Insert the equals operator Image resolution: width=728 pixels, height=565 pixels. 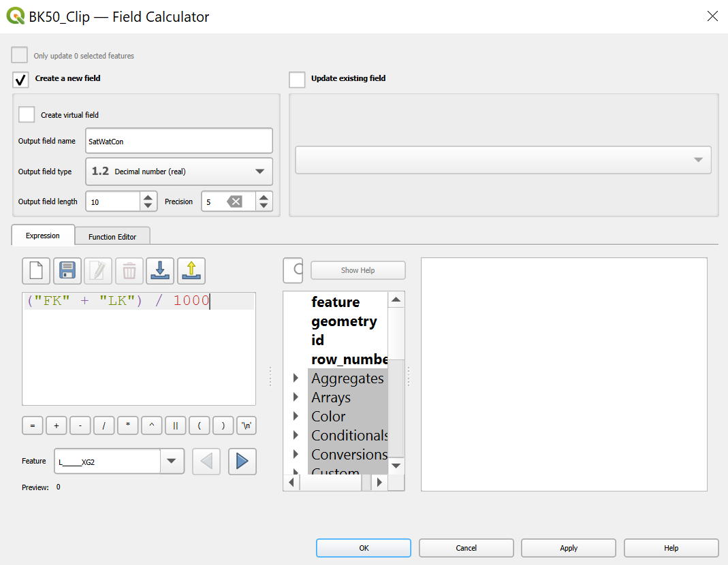click(x=33, y=425)
